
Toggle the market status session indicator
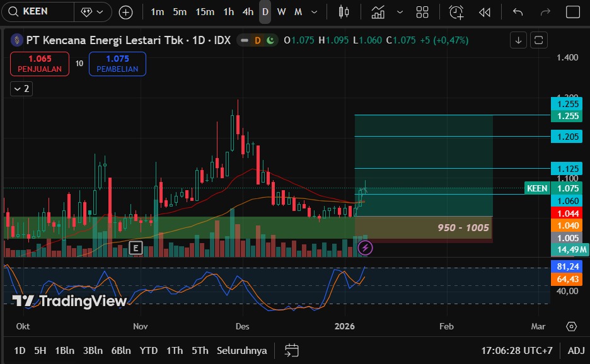270,40
